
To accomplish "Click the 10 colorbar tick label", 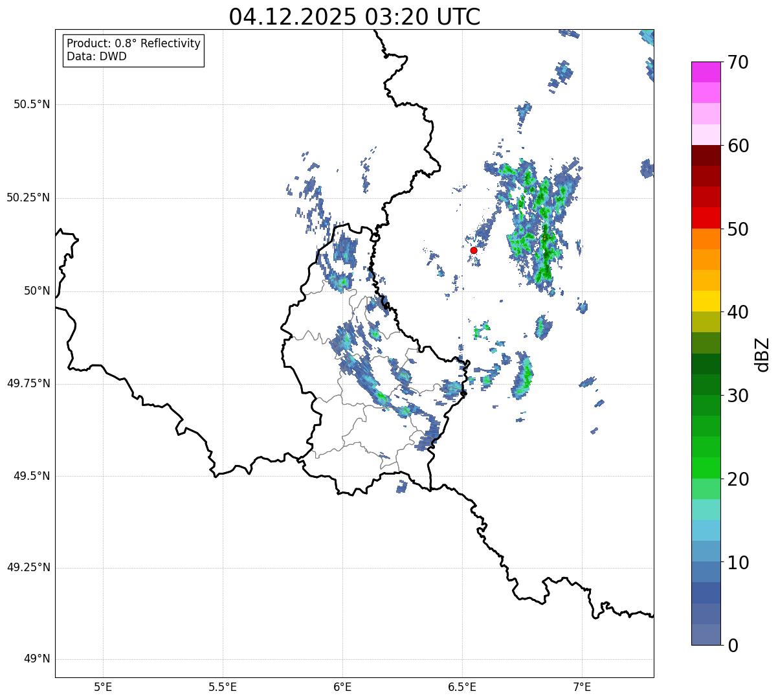I will click(738, 563).
